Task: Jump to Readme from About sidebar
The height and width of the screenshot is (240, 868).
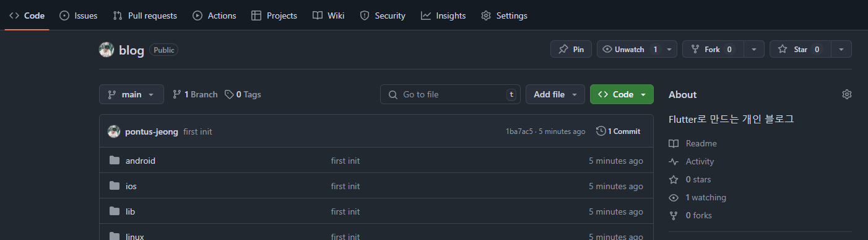Action: [701, 143]
